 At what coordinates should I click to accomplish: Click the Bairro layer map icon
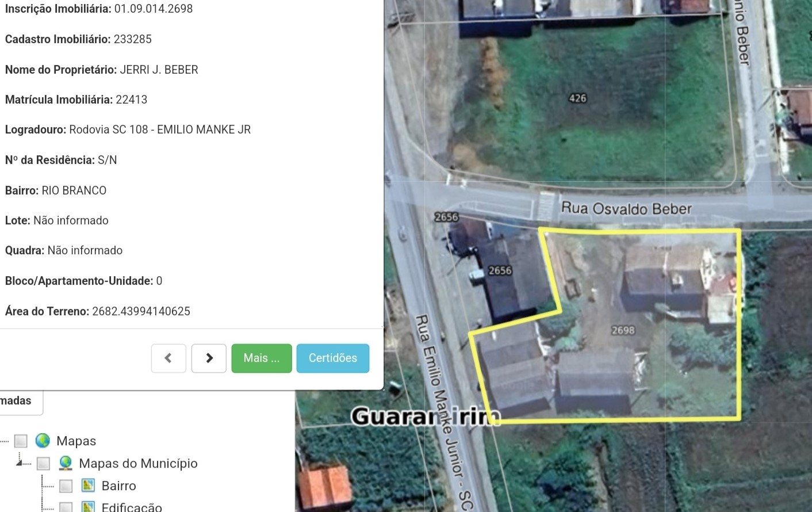(88, 485)
